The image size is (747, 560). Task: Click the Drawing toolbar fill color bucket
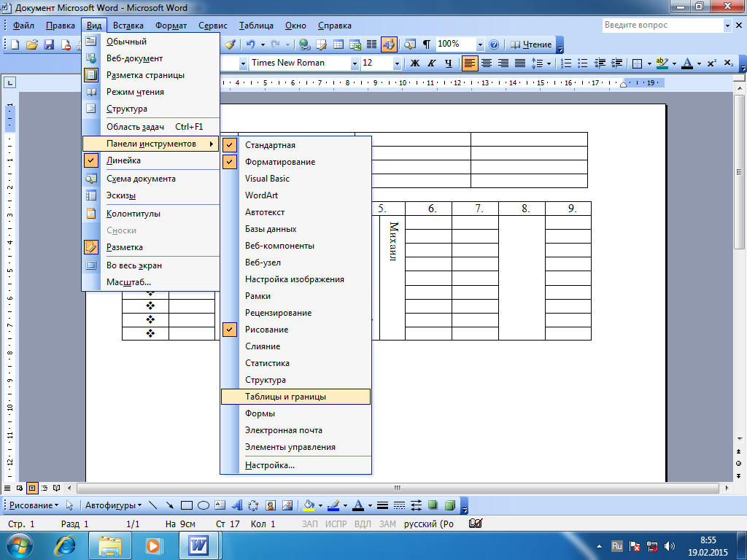(309, 505)
